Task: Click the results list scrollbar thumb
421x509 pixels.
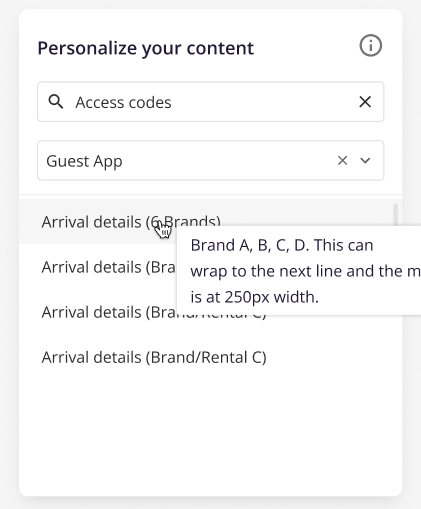Action: click(x=395, y=215)
